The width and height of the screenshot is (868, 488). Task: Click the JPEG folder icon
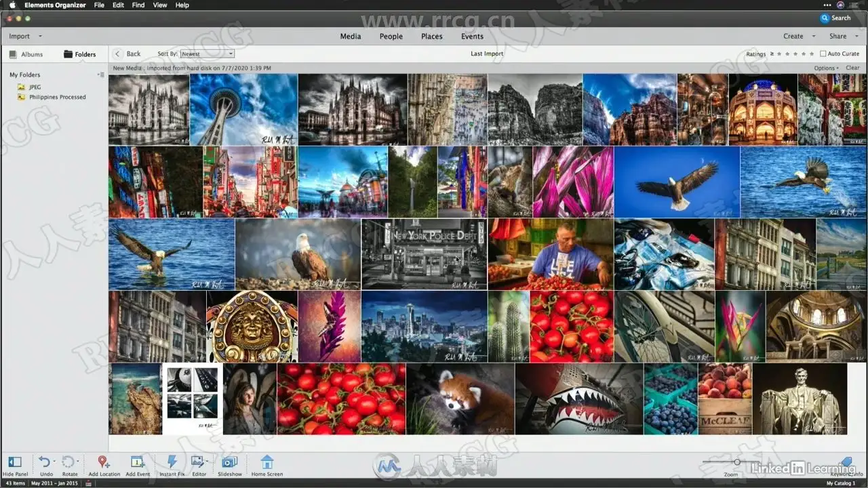pyautogui.click(x=22, y=87)
